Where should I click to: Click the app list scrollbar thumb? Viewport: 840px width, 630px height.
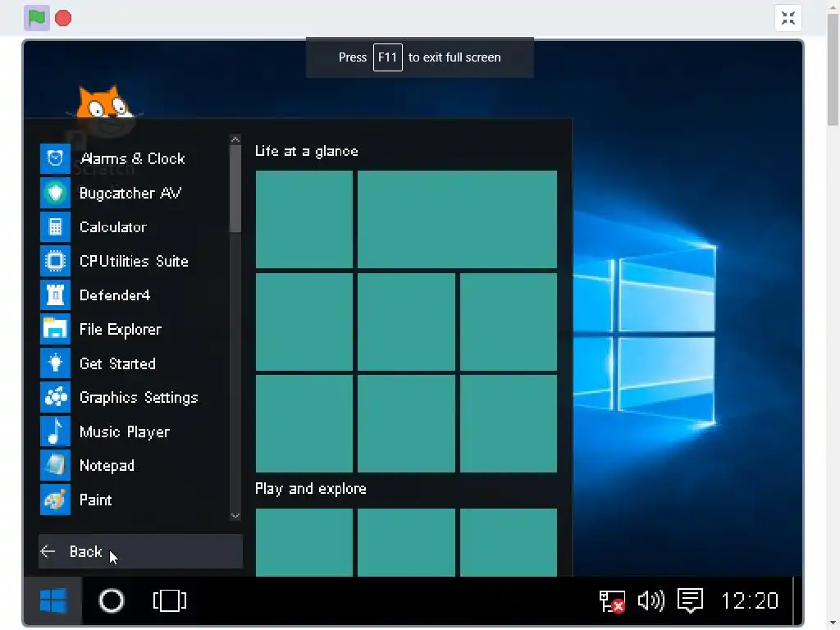tap(235, 189)
